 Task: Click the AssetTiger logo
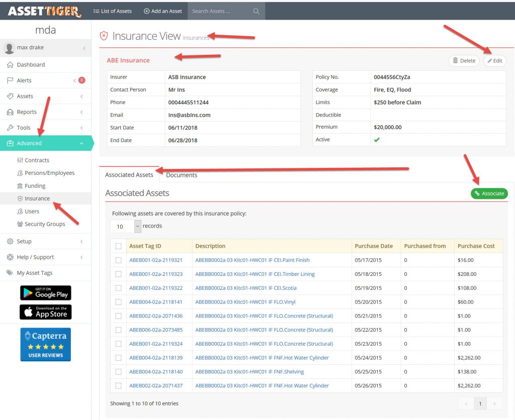(x=45, y=11)
